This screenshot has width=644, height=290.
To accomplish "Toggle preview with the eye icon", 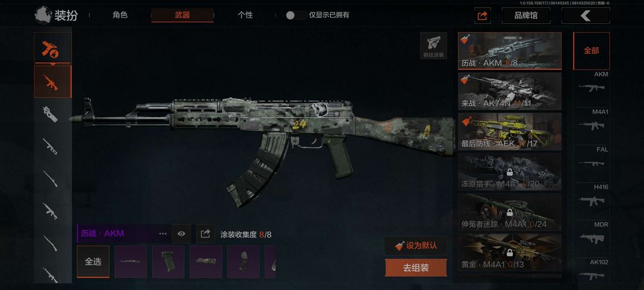I will pyautogui.click(x=181, y=234).
